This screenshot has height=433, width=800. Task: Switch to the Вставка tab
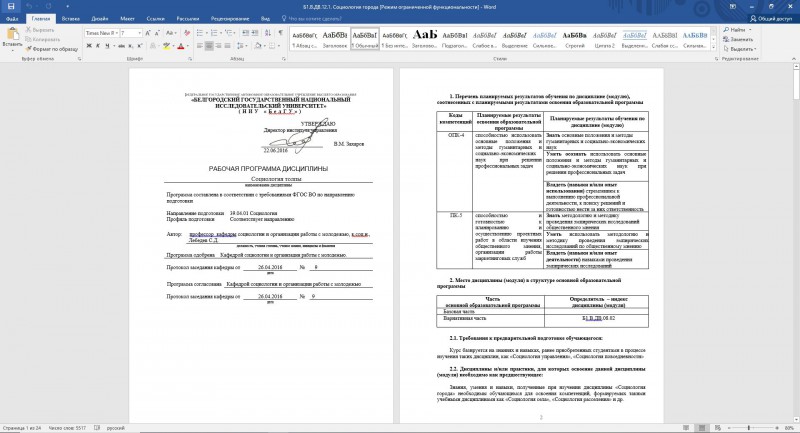(70, 19)
